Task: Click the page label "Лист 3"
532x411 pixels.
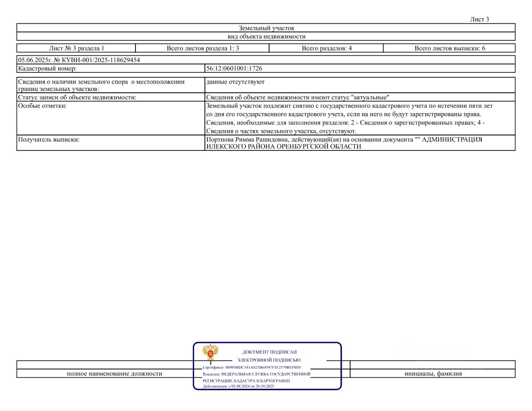Action: coord(479,19)
